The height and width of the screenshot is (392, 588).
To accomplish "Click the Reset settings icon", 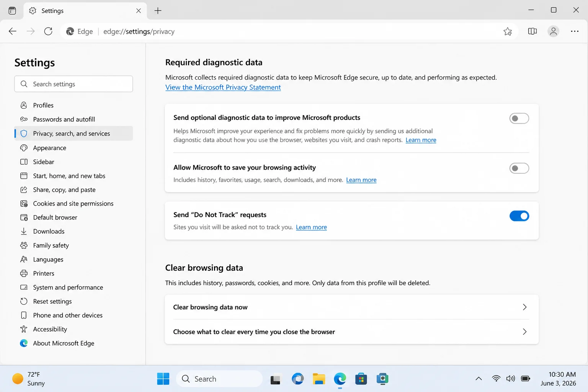I will 24,301.
